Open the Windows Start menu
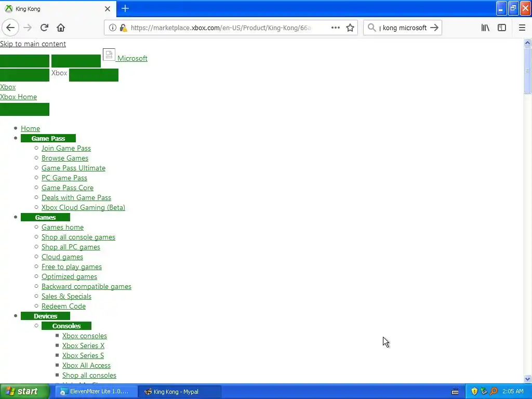Viewport: 532px width, 399px height. (x=24, y=391)
